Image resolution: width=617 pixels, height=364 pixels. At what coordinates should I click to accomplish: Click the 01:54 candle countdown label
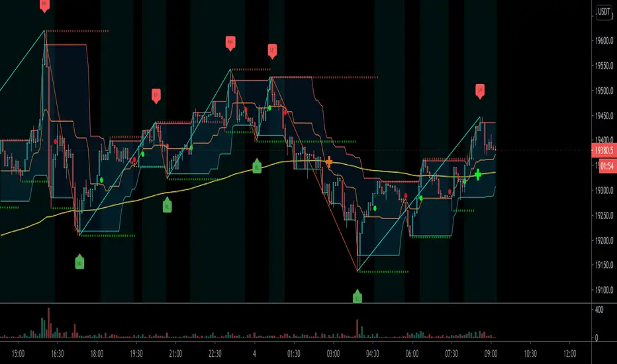[608, 167]
